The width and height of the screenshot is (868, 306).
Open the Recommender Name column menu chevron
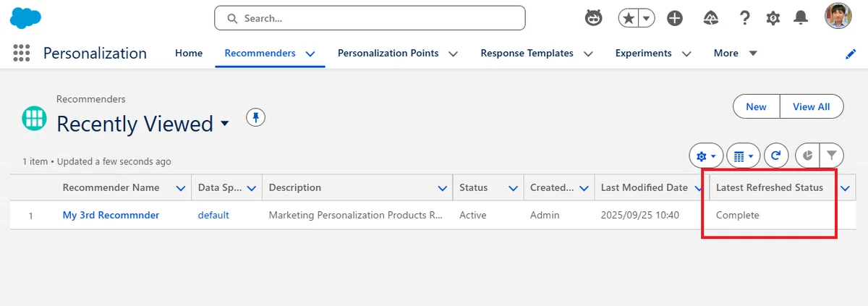coord(181,188)
